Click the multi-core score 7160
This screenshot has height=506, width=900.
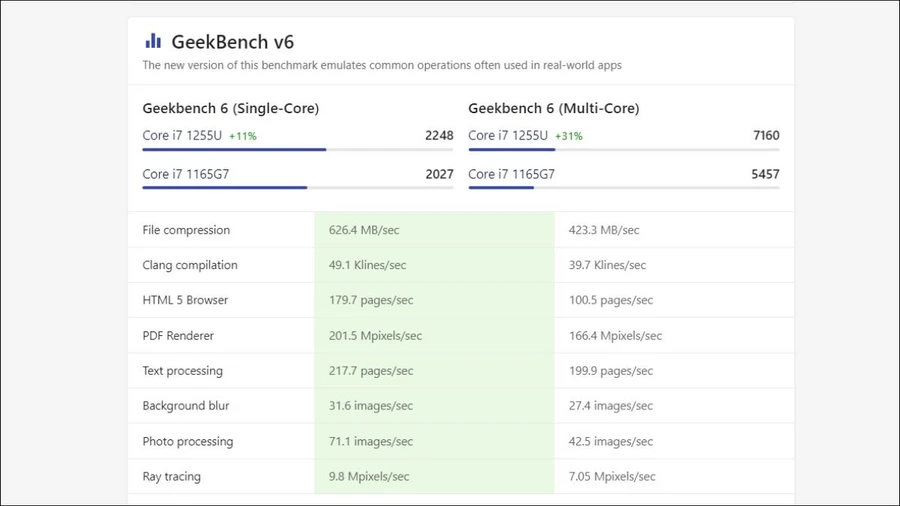[x=766, y=135]
